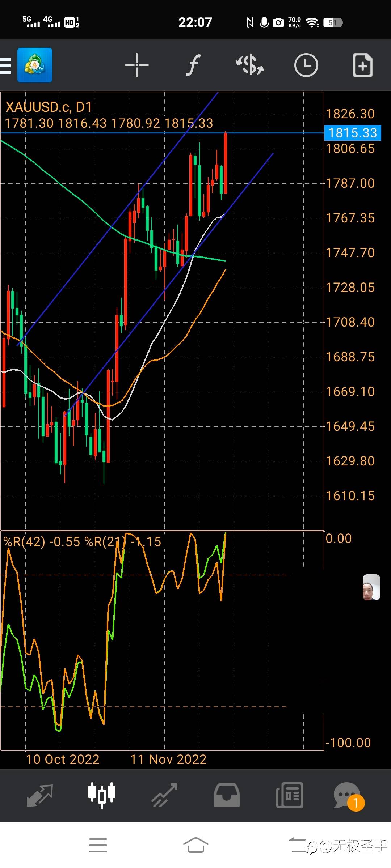Tap the battery indicator in status bar
391x868 pixels.
[x=333, y=23]
